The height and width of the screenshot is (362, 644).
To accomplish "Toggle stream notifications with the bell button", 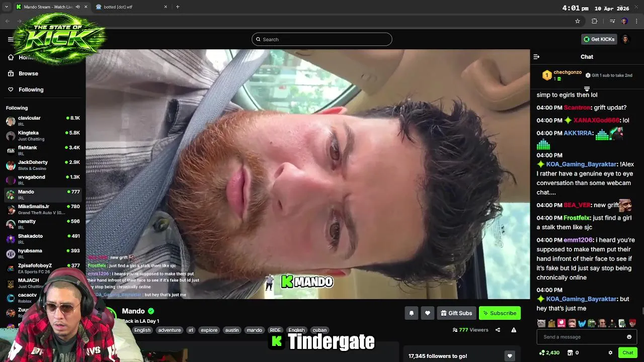I will pyautogui.click(x=411, y=313).
